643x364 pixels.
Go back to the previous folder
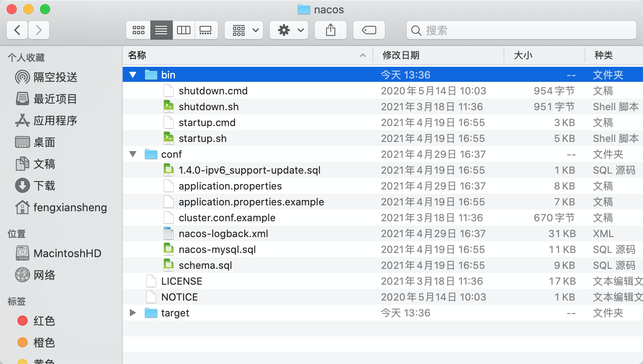[x=17, y=30]
